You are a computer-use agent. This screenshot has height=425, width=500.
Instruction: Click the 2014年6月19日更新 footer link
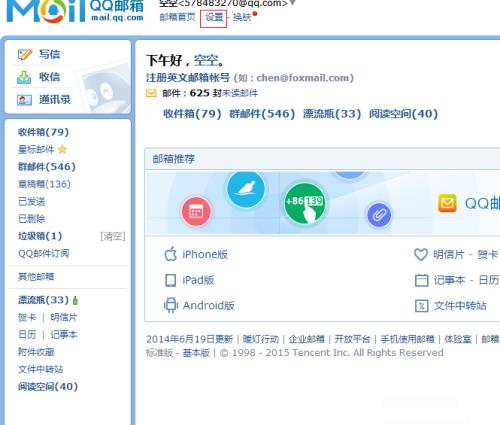click(189, 339)
